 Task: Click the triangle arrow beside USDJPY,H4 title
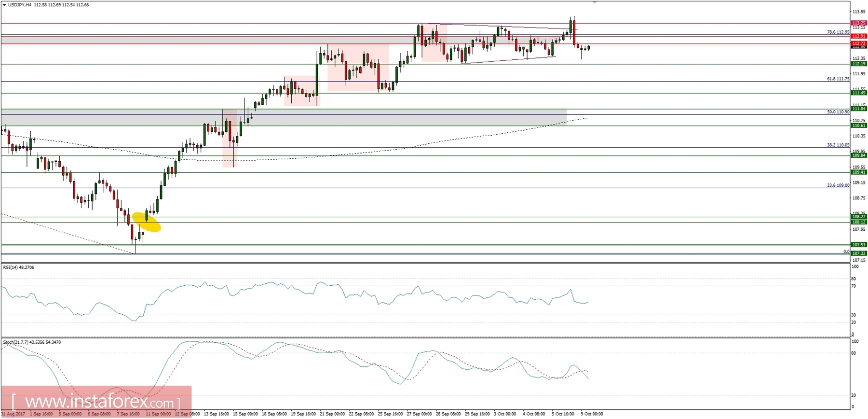tap(4, 5)
